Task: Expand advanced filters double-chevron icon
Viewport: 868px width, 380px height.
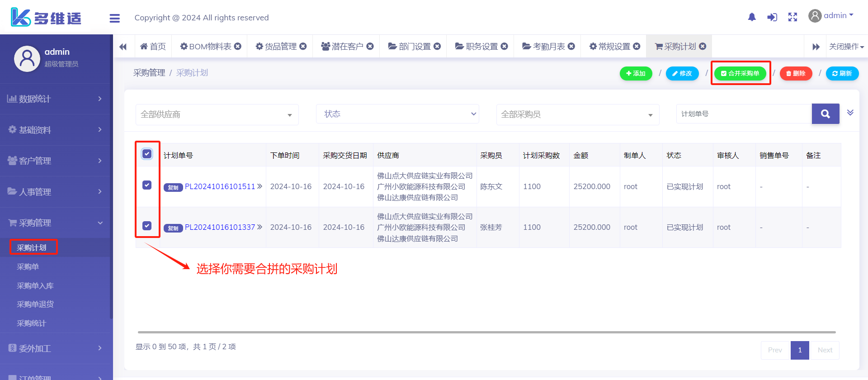Action: (x=850, y=113)
